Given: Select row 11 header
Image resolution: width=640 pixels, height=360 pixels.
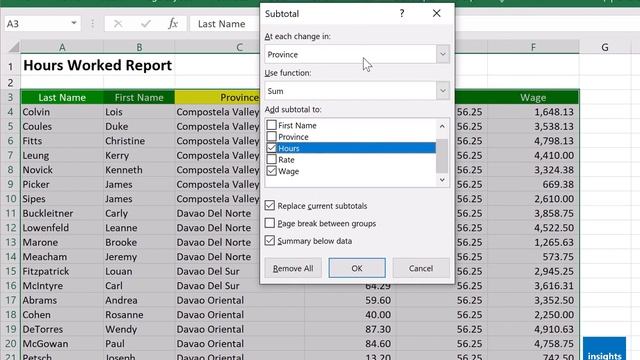Looking at the screenshot, I should pos(10,213).
